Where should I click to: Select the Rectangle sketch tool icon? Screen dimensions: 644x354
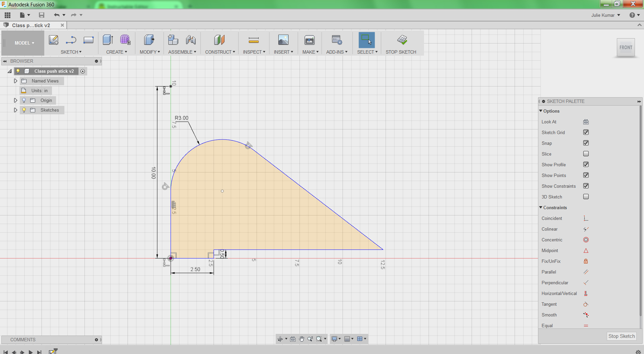point(89,40)
